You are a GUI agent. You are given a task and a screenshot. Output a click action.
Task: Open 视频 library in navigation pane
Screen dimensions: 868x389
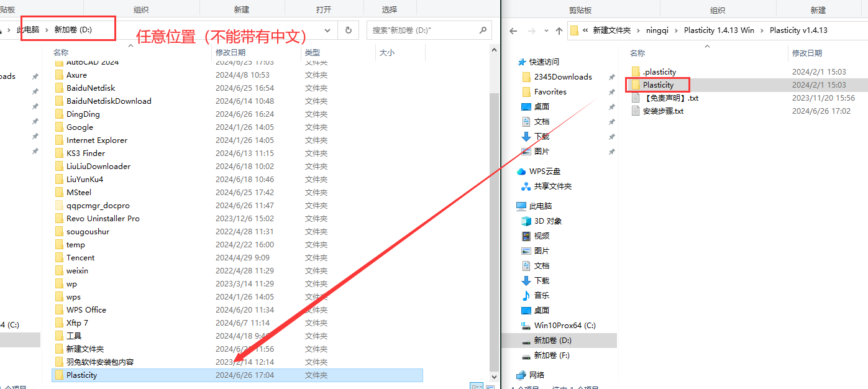coord(541,236)
